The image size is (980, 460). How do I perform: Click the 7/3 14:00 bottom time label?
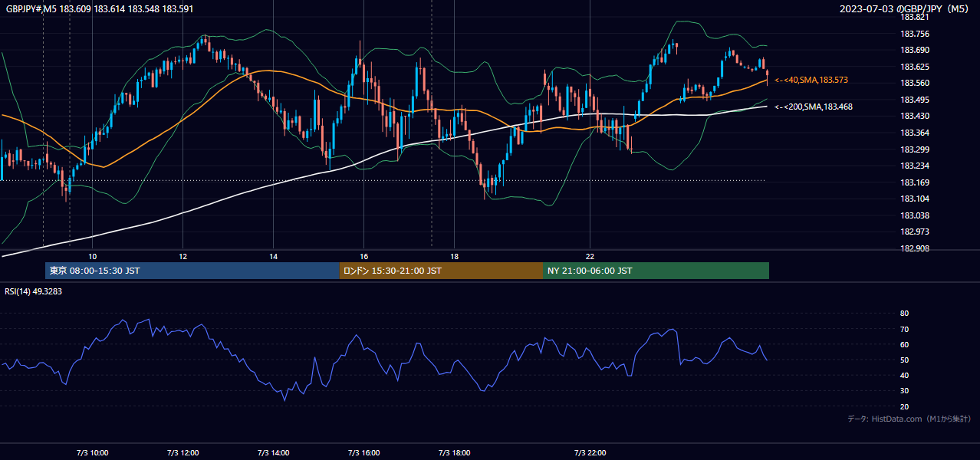click(273, 452)
